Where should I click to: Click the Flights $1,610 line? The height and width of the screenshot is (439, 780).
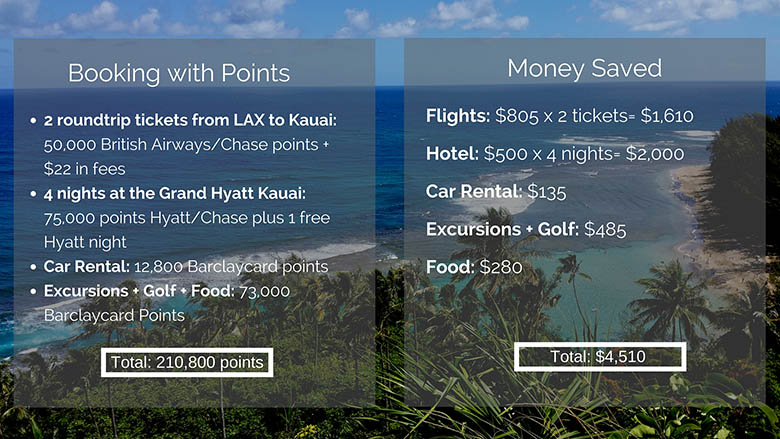click(x=560, y=116)
